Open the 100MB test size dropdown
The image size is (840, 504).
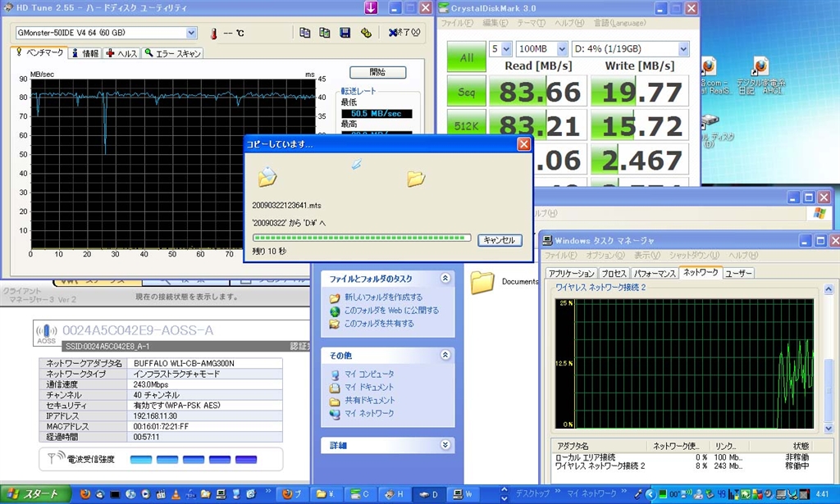[x=562, y=48]
